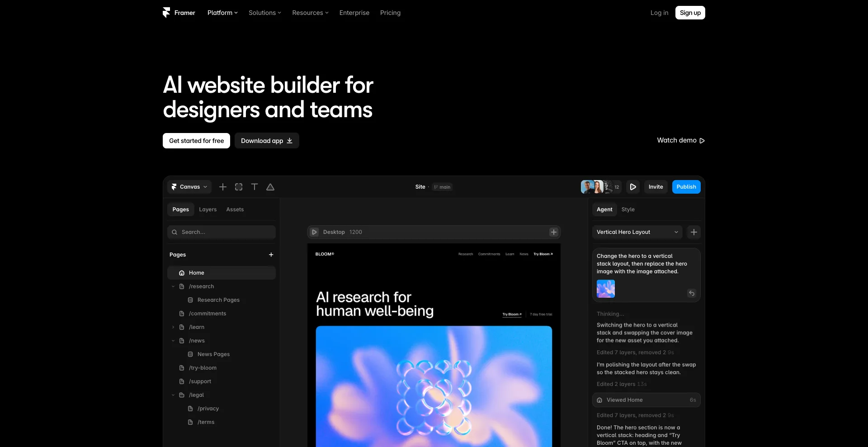Select the /learn page
The image size is (868, 447).
tap(197, 327)
